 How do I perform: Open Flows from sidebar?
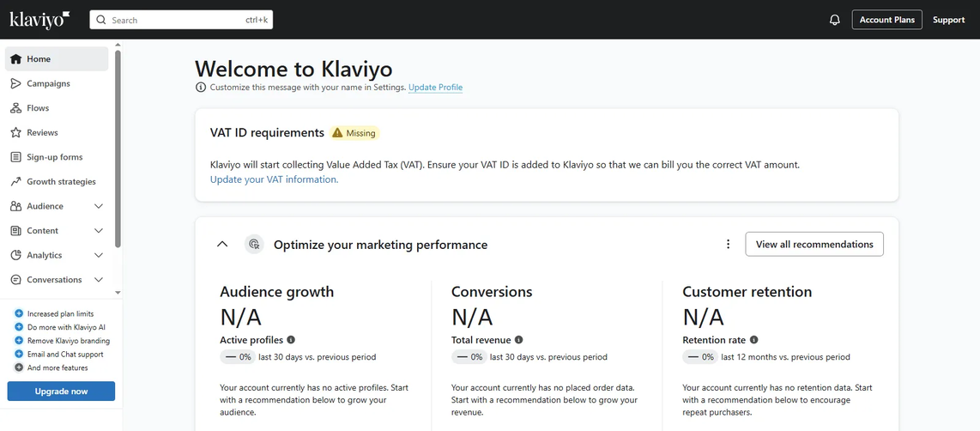pos(57,108)
